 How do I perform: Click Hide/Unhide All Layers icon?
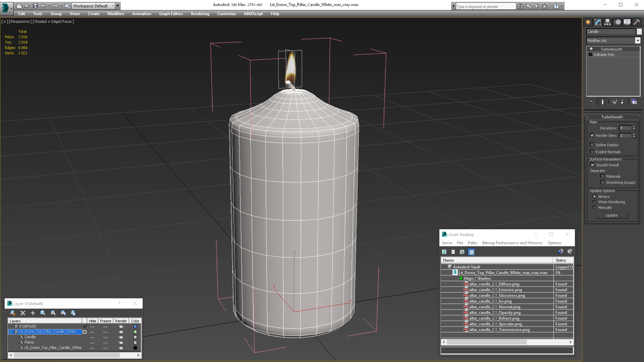coord(63,313)
